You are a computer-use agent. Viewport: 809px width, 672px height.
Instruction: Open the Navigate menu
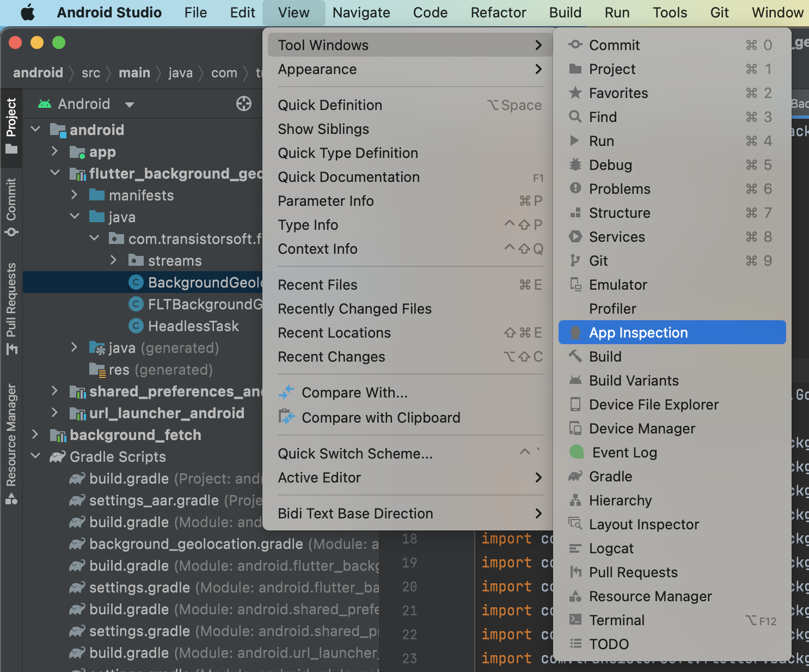click(x=361, y=12)
